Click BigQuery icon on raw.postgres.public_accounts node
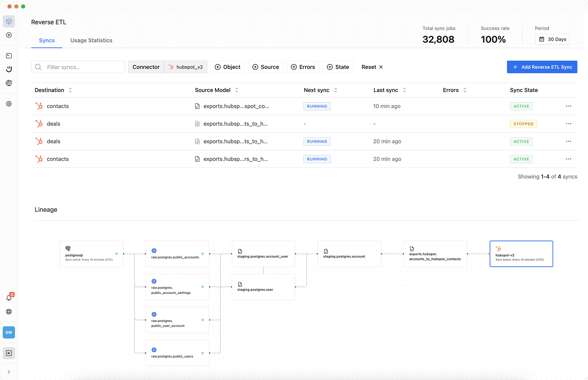Viewport: 588px width, 380px height. [154, 251]
